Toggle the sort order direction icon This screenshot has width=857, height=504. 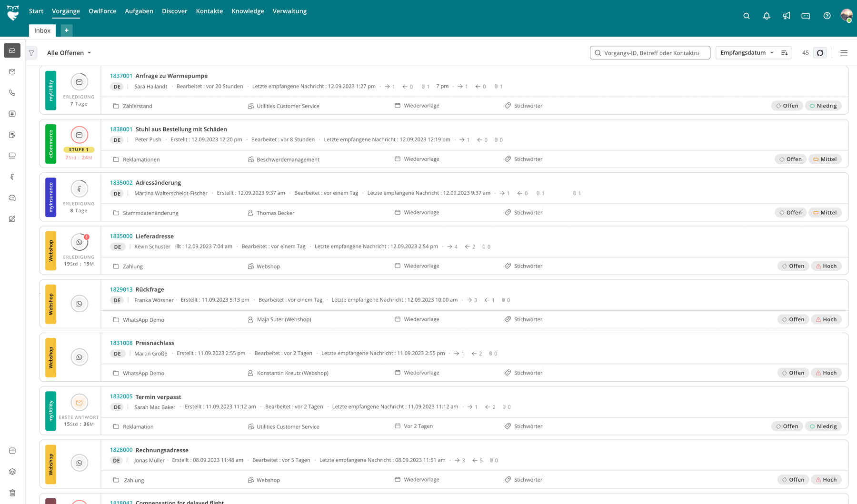click(785, 53)
